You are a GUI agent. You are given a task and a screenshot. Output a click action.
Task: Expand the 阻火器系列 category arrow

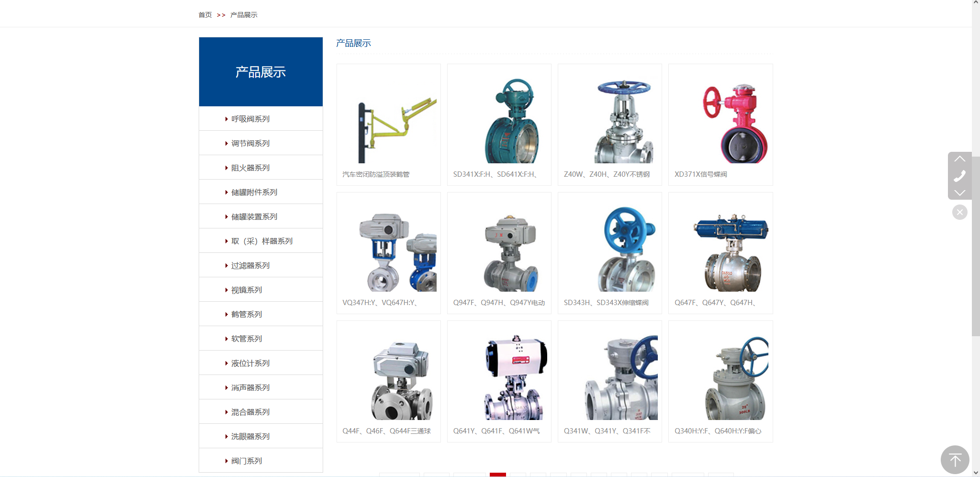pos(226,168)
